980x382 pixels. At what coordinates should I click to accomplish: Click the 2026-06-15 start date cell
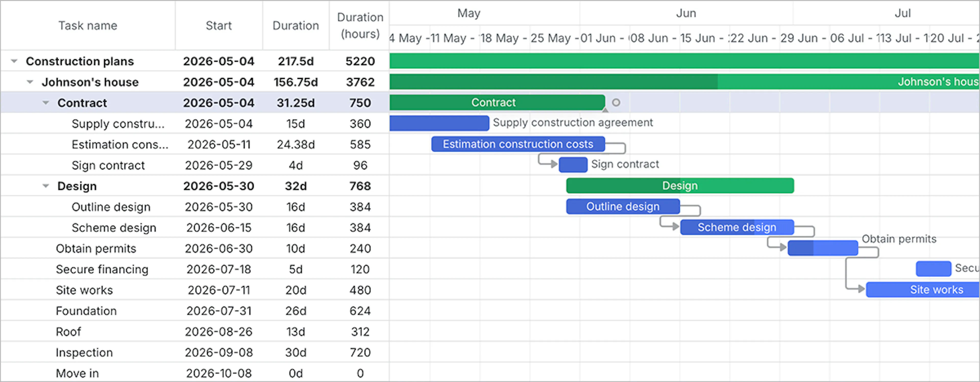[219, 228]
